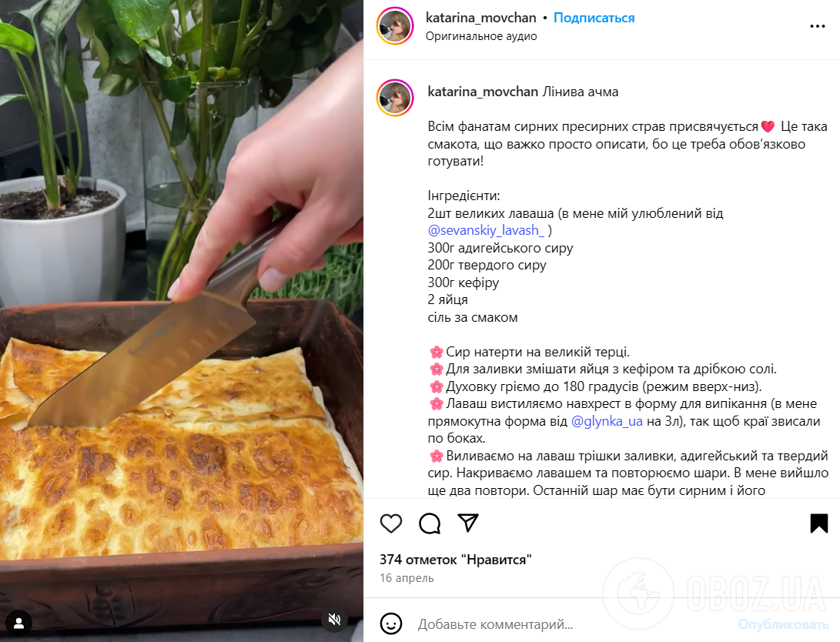Open header katarina_movchan username link
This screenshot has width=840, height=642.
point(480,18)
